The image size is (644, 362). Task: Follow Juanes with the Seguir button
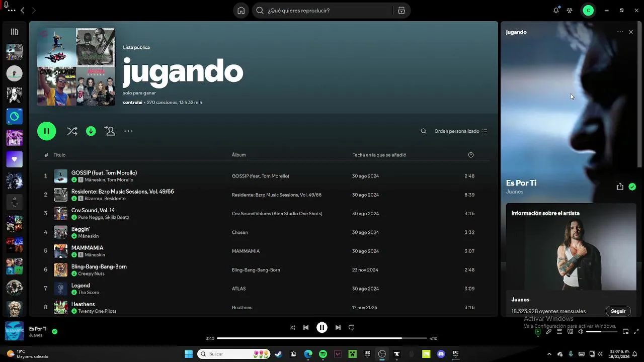618,311
